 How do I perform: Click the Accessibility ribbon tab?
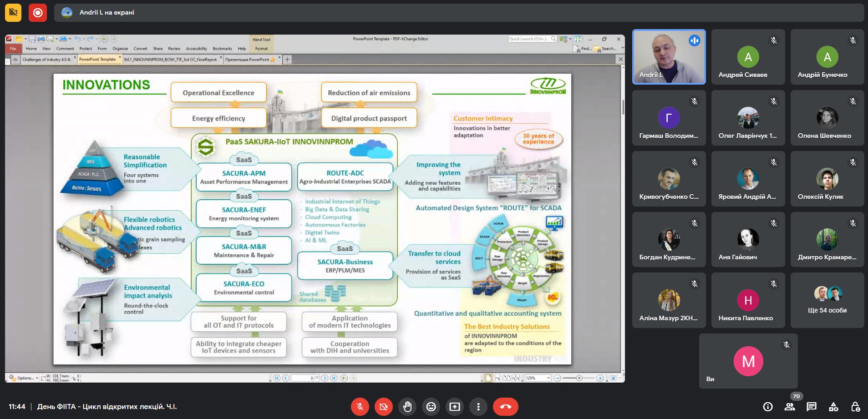[197, 49]
